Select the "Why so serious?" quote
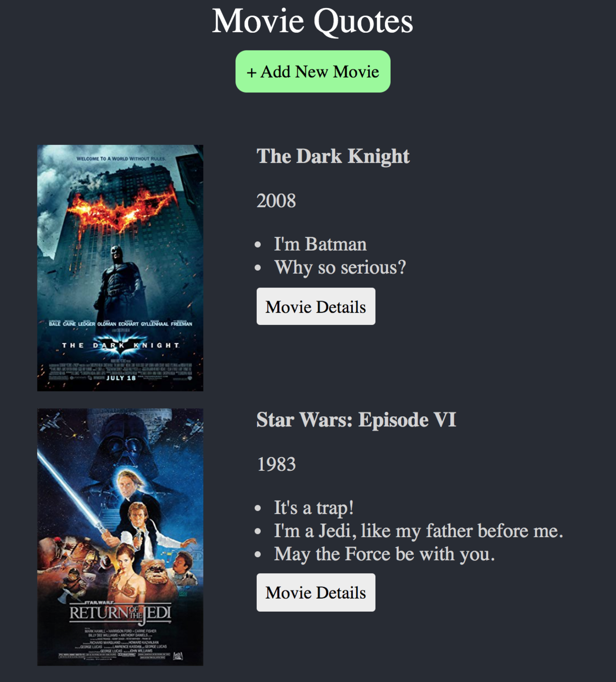This screenshot has height=682, width=616. pos(340,268)
